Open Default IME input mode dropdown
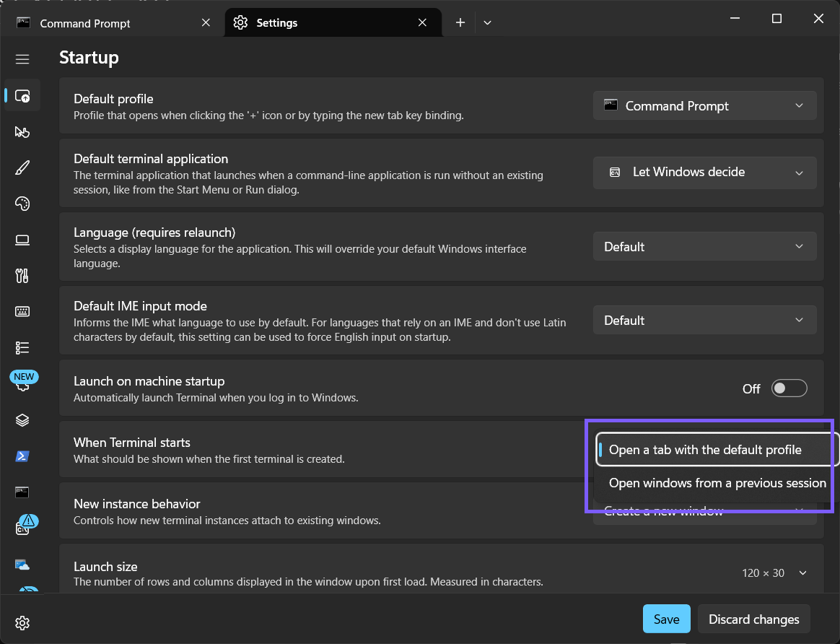 (x=704, y=320)
